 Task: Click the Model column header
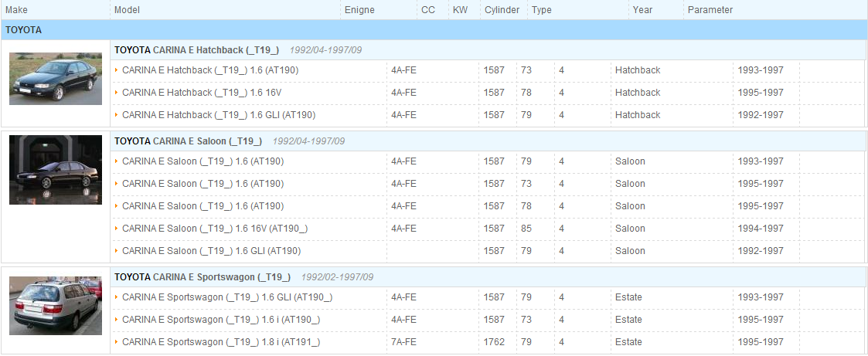pyautogui.click(x=128, y=10)
